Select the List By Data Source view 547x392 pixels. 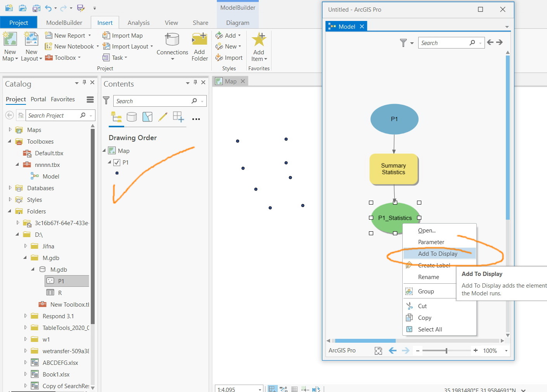coord(132,117)
